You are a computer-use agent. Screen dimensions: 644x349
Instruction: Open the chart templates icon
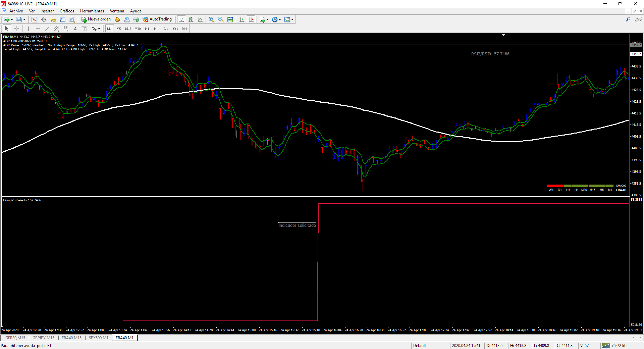[x=287, y=19]
